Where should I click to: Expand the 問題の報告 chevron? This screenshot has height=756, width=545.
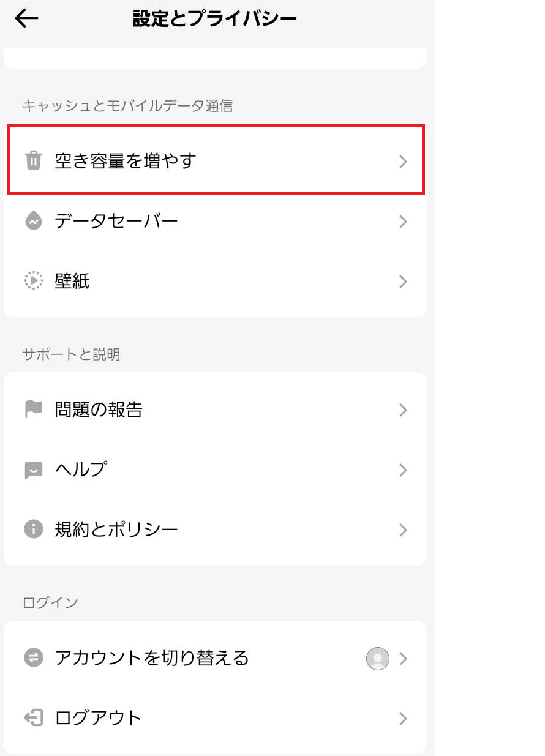403,410
